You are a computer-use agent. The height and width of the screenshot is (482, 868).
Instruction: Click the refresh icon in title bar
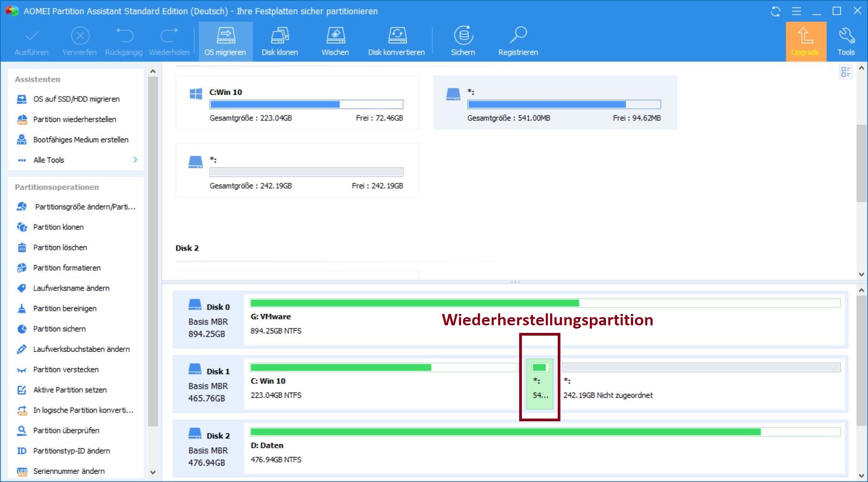tap(776, 11)
